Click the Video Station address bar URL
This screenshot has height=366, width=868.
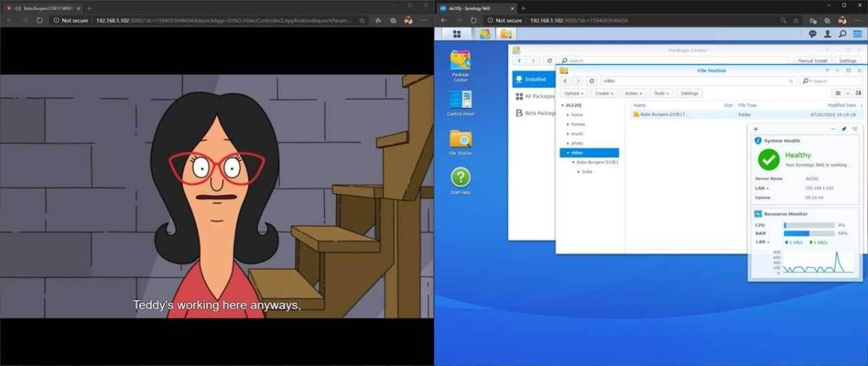(225, 20)
